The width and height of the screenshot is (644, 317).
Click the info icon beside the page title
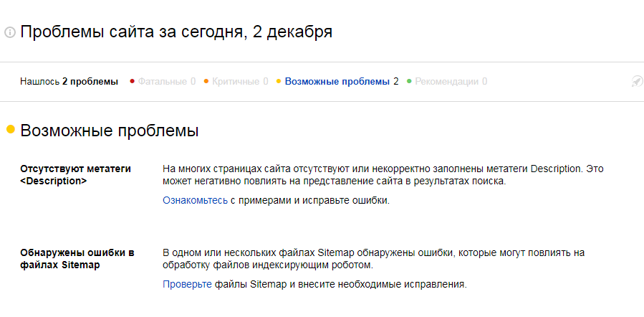(x=10, y=32)
